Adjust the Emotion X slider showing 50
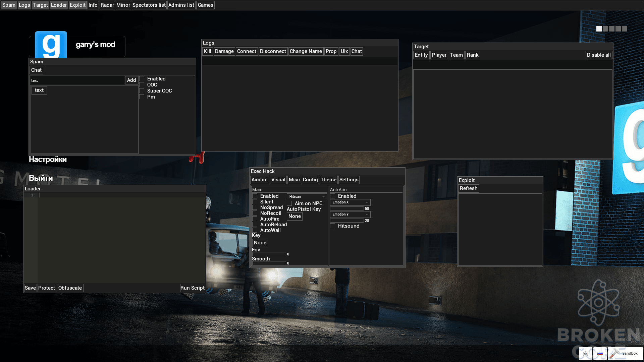This screenshot has height=362, width=644. [347, 208]
